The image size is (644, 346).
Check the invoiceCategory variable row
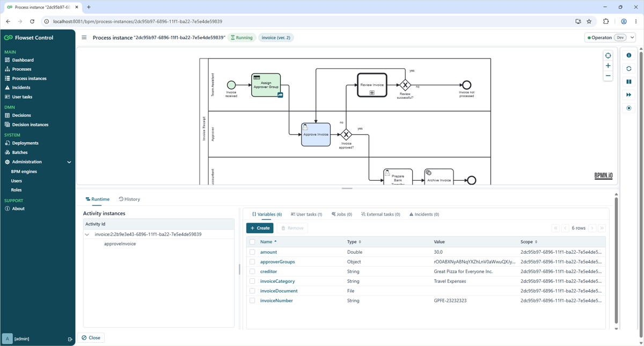tap(252, 281)
